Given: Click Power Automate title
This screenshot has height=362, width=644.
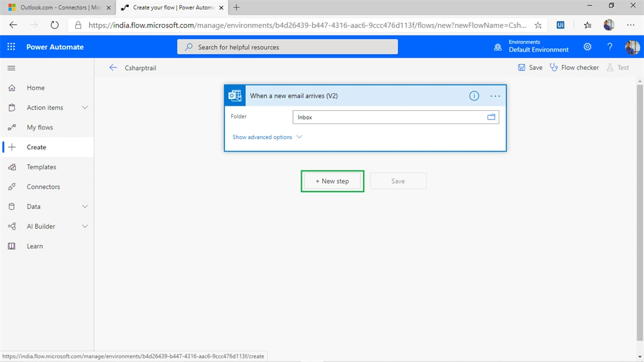Looking at the screenshot, I should pos(55,47).
